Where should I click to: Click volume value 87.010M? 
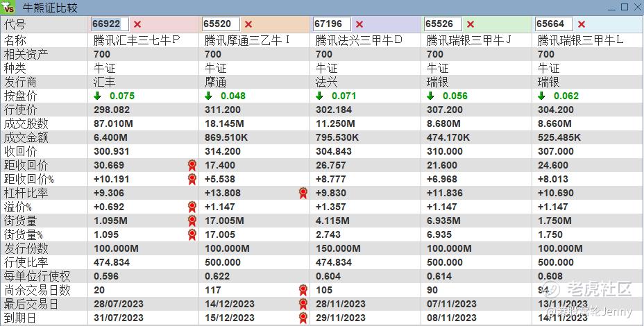coord(113,123)
